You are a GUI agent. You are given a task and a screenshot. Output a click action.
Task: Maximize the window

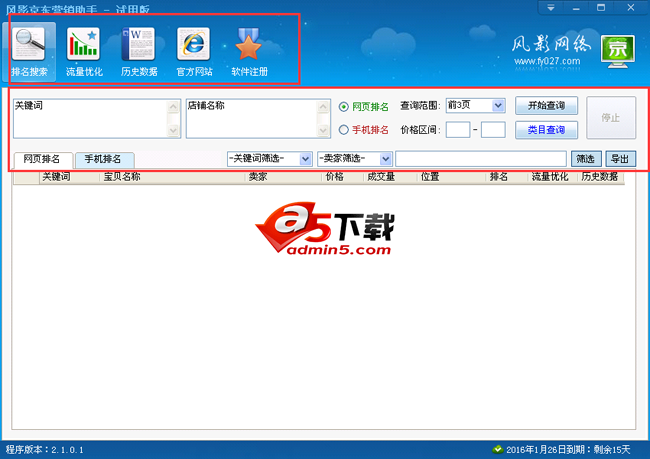click(601, 8)
